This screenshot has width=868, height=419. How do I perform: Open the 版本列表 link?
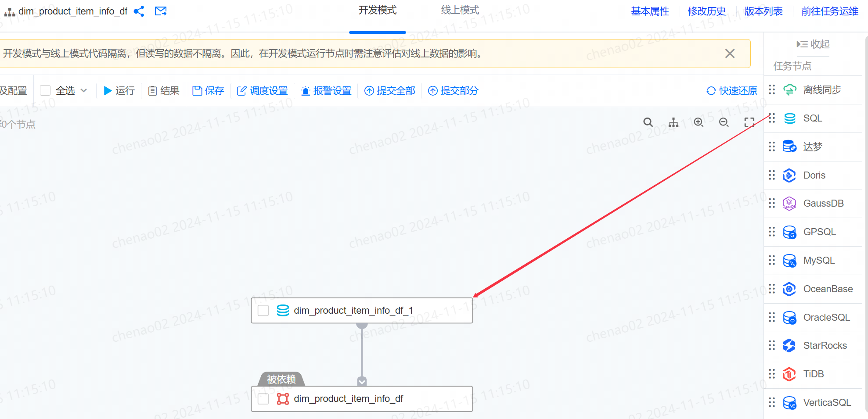tap(763, 11)
